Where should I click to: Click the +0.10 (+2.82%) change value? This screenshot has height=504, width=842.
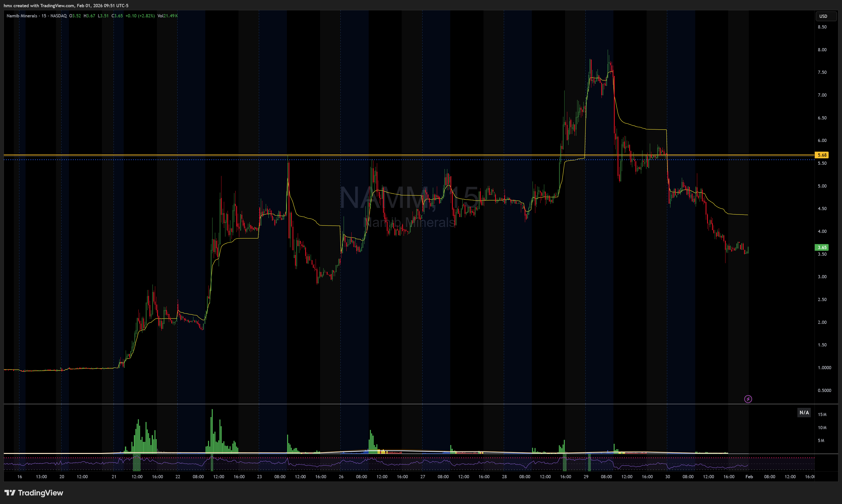tap(140, 16)
